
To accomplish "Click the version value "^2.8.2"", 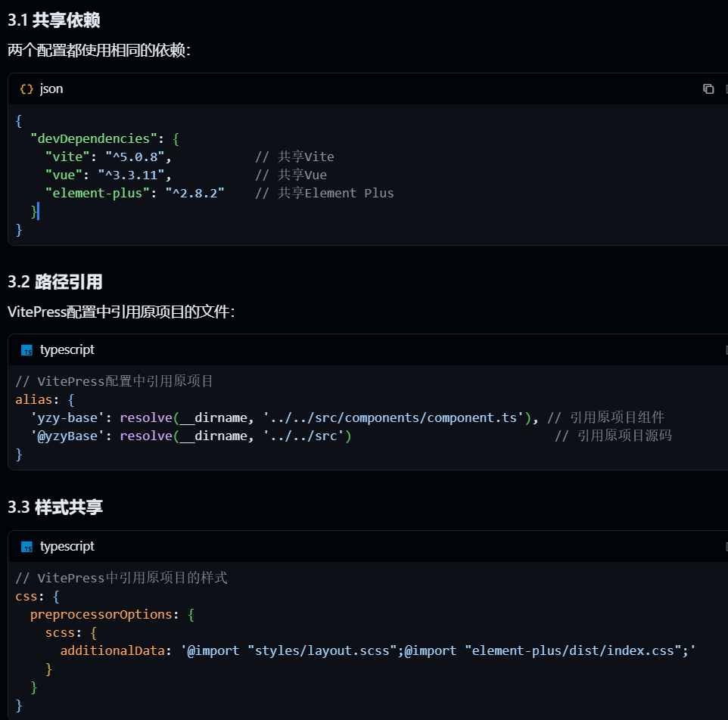I will pos(195,193).
